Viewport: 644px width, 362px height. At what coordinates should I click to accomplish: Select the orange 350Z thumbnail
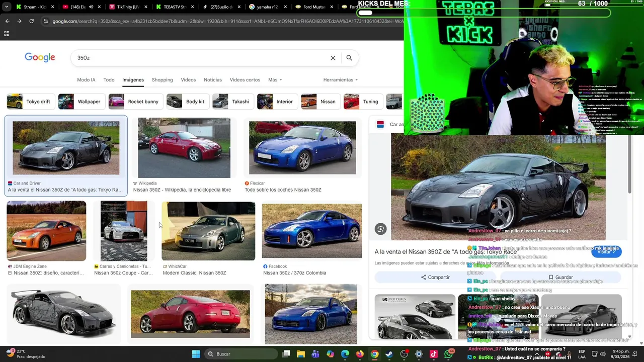pos(46,231)
